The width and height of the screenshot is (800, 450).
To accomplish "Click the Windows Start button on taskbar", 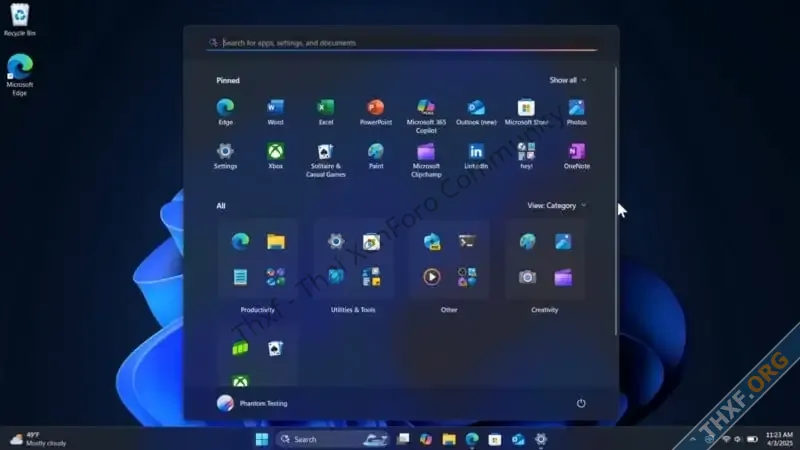I will (262, 439).
